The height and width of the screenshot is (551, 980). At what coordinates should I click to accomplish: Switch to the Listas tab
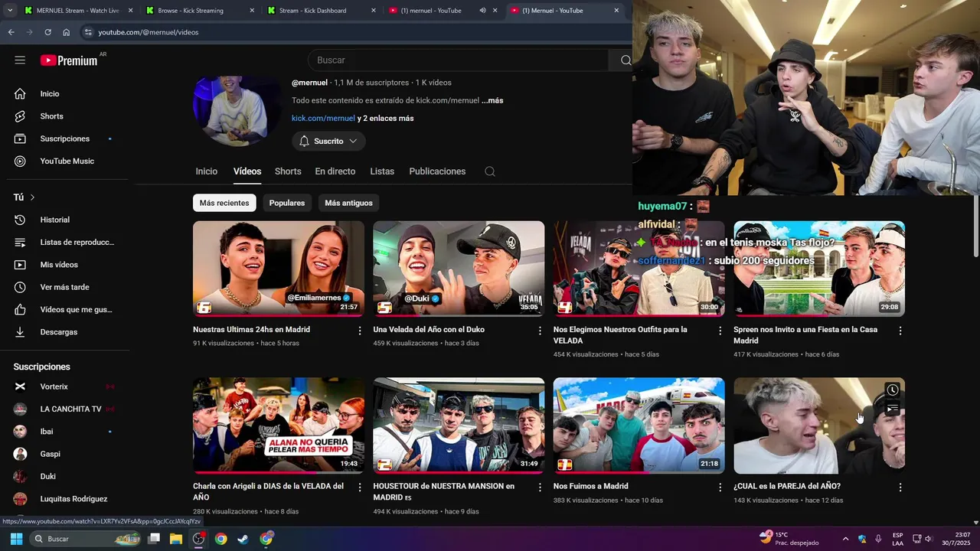[x=382, y=171]
